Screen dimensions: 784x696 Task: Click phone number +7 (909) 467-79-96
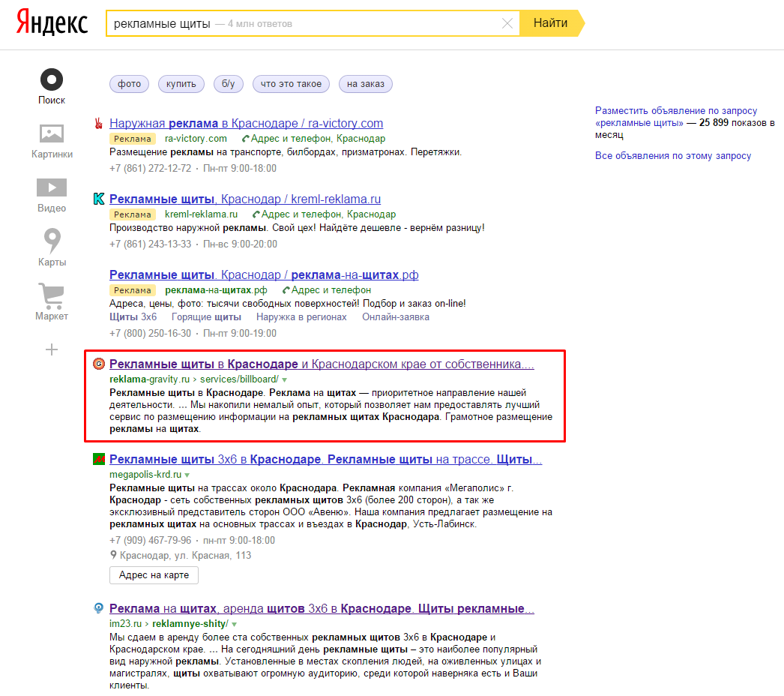point(151,541)
